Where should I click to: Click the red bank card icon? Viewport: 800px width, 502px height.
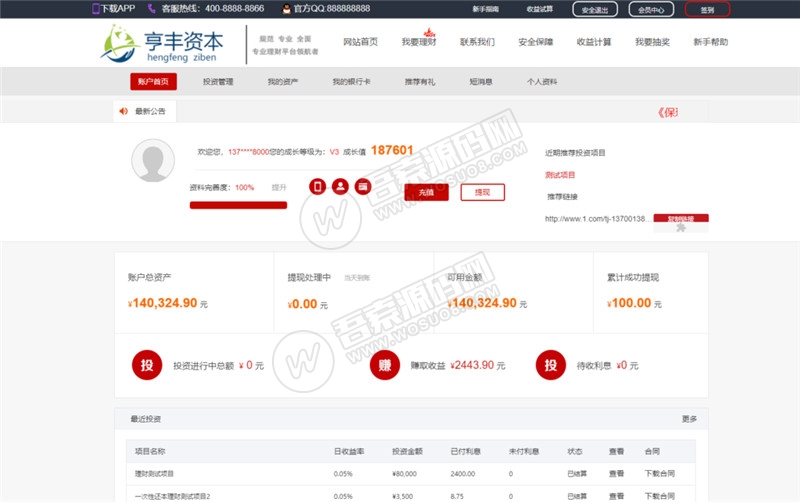point(362,187)
